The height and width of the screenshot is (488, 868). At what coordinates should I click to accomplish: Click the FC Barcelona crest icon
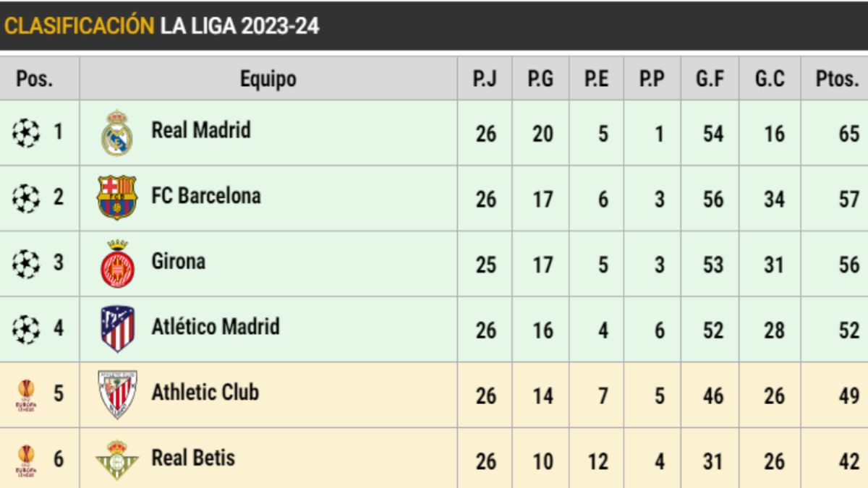[117, 197]
